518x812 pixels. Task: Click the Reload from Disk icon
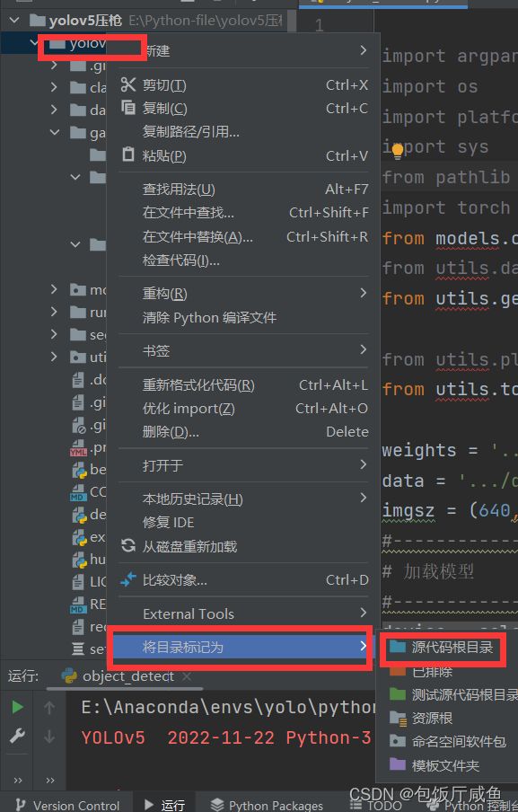(128, 545)
